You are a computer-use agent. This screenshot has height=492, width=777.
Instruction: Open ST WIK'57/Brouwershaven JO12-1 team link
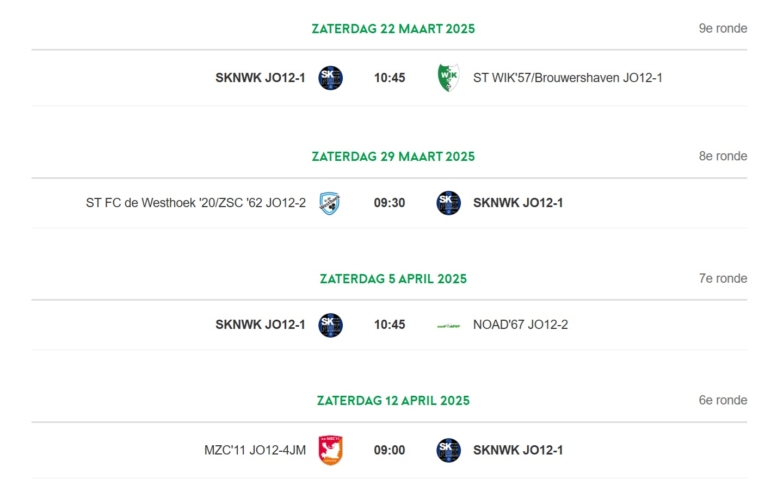pos(567,78)
